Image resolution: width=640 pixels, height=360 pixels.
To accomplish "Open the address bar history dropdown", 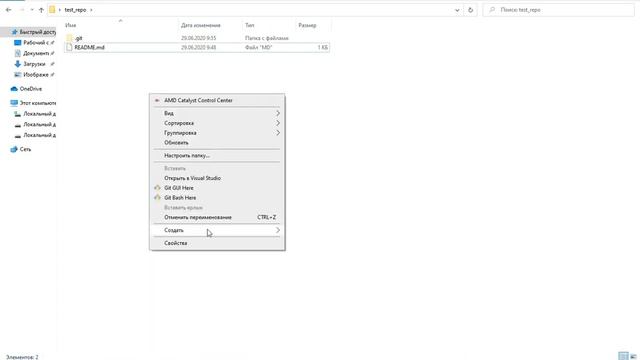I will pyautogui.click(x=457, y=10).
